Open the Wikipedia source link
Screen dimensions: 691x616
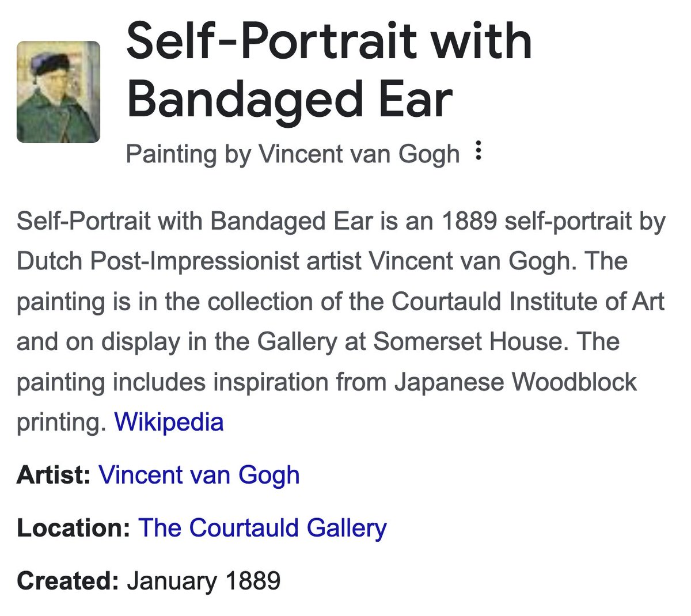click(x=169, y=422)
